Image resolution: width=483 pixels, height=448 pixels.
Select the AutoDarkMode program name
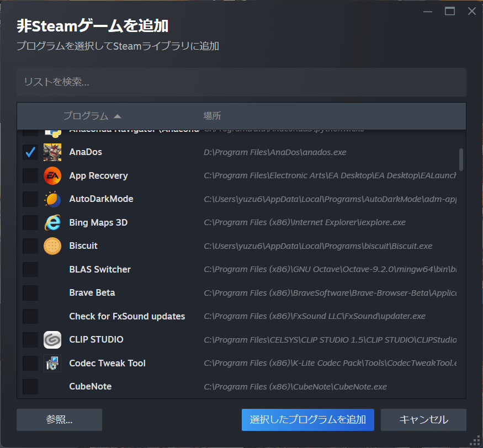(102, 199)
